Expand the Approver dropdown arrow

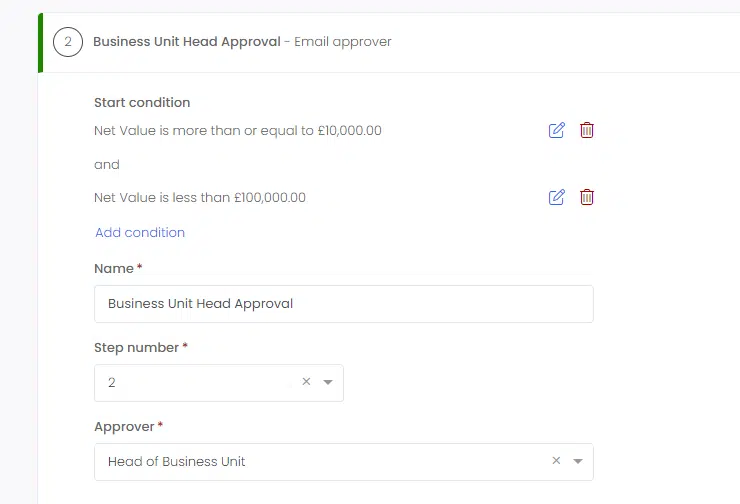pyautogui.click(x=578, y=462)
